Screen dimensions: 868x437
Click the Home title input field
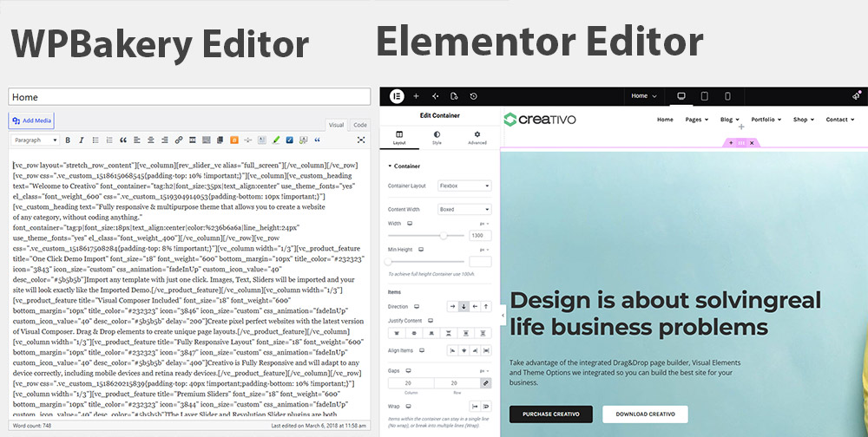(x=189, y=97)
